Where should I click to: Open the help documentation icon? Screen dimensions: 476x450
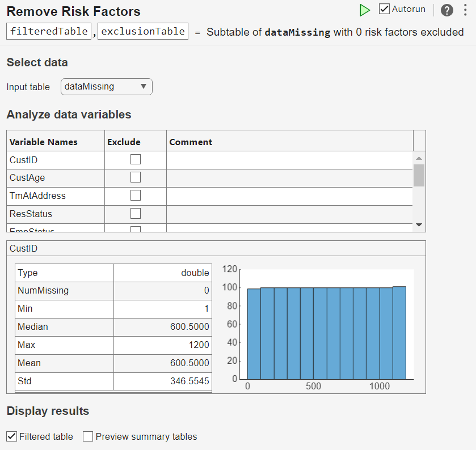pyautogui.click(x=447, y=10)
